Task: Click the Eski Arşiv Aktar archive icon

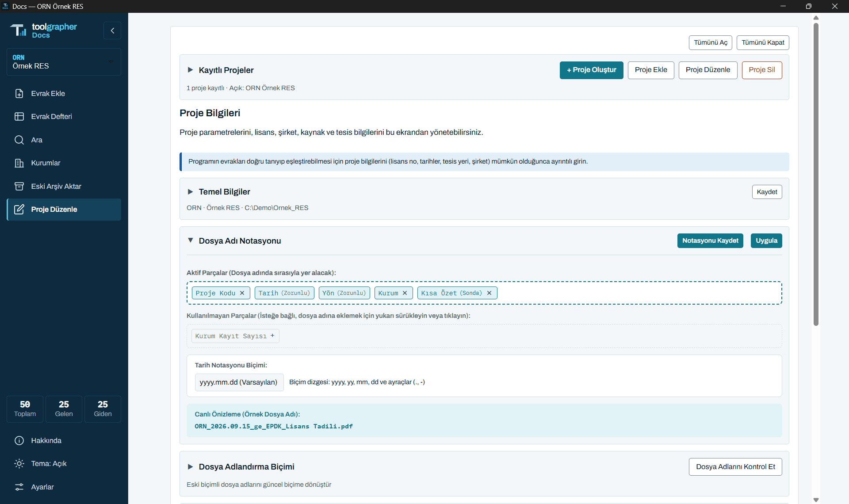Action: pos(19,186)
